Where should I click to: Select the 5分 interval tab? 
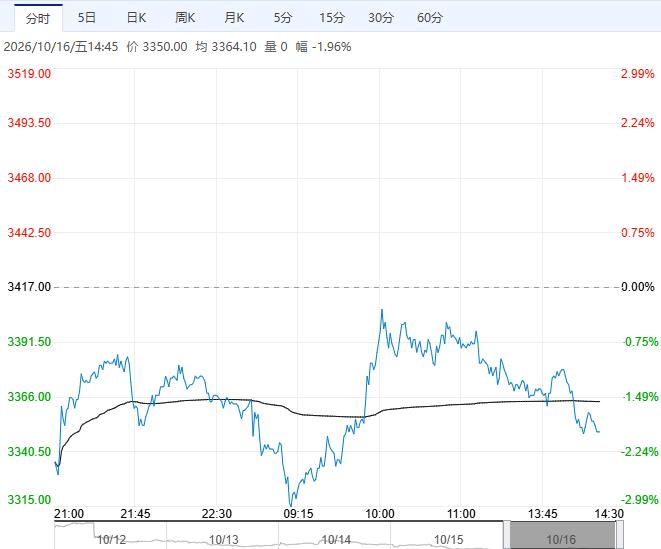[283, 18]
